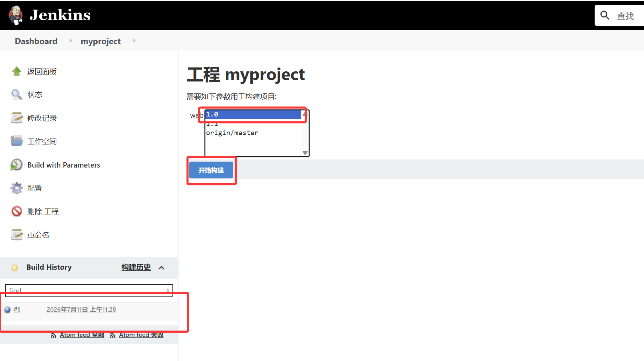Open Atom feed 失败 link

pos(141,335)
